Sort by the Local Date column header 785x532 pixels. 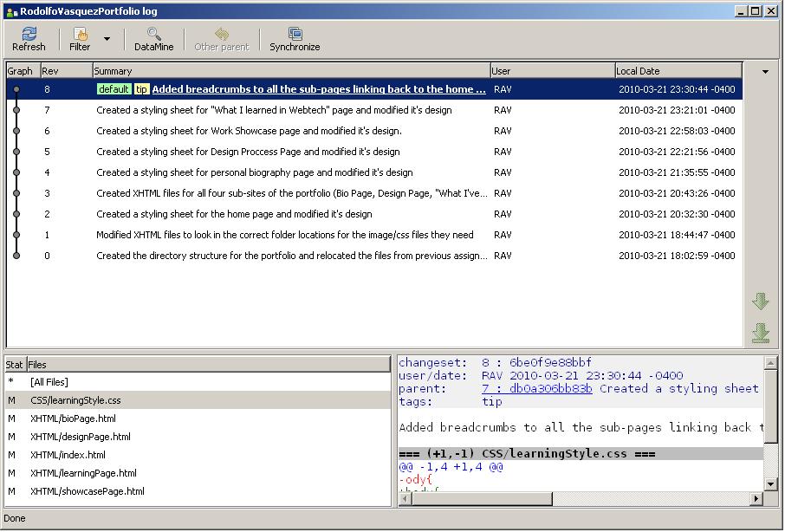678,71
